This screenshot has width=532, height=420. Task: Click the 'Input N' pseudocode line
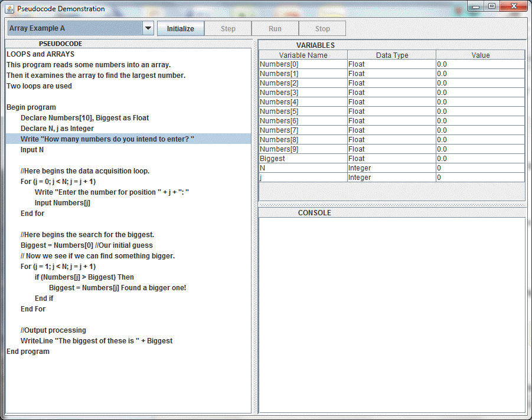click(x=32, y=150)
